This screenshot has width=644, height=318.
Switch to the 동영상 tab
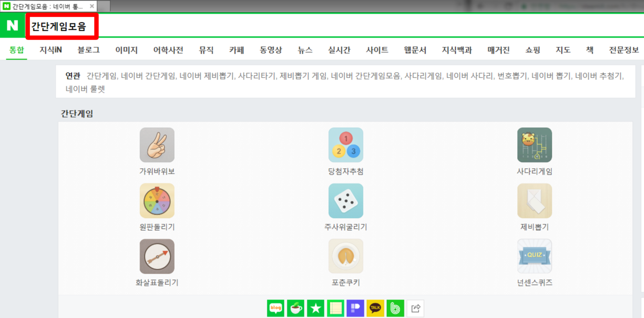pos(271,50)
